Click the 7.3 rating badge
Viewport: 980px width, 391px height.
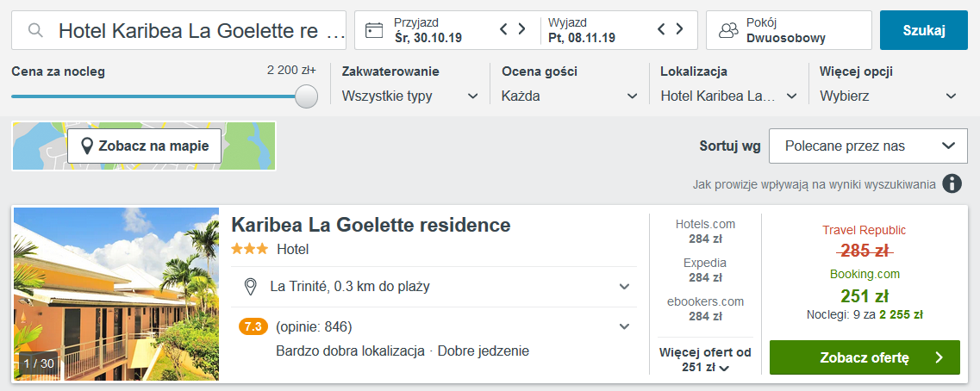tap(253, 326)
